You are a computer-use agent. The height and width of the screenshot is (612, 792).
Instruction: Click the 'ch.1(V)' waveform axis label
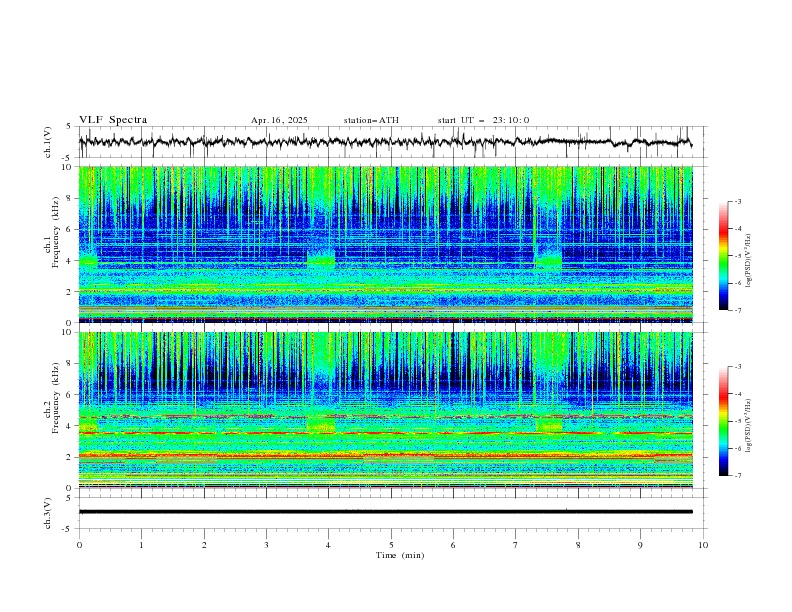click(48, 142)
